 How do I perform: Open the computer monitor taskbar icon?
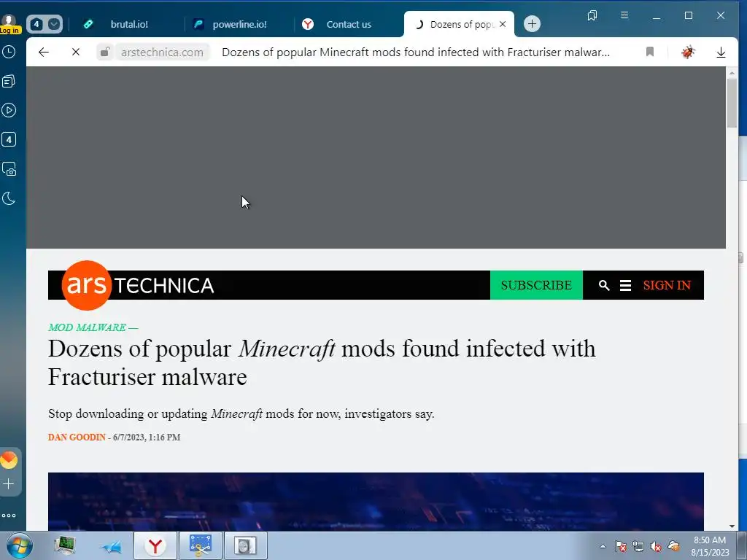click(65, 545)
